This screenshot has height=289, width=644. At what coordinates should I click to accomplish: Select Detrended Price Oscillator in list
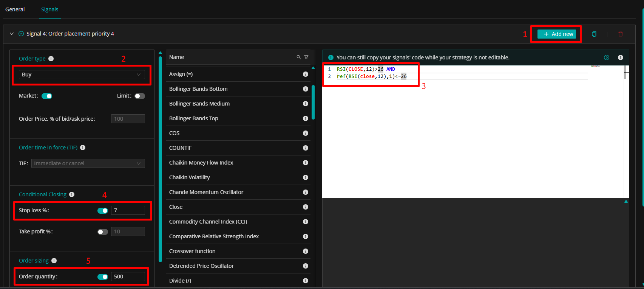coord(201,266)
